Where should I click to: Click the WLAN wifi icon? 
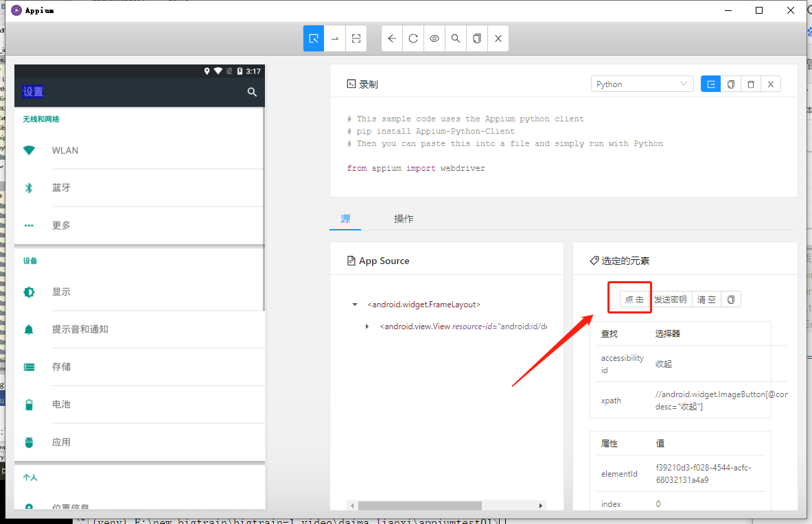[x=29, y=150]
